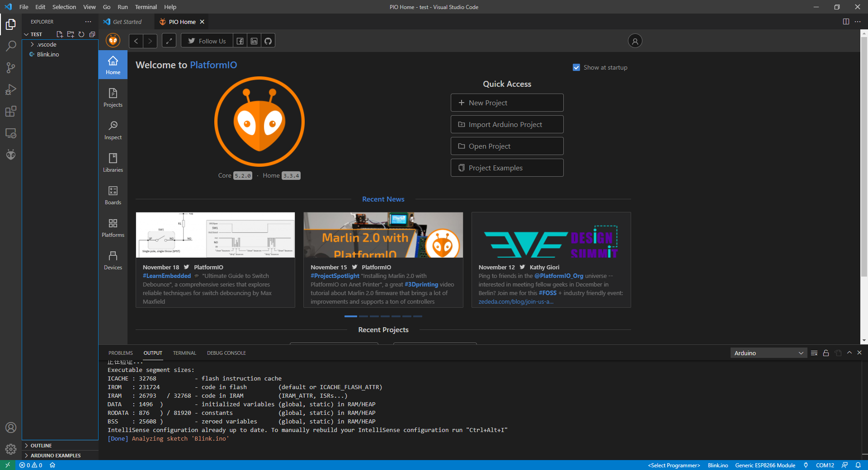Go forward in PIO Home navigation
The image size is (868, 470).
pos(150,41)
